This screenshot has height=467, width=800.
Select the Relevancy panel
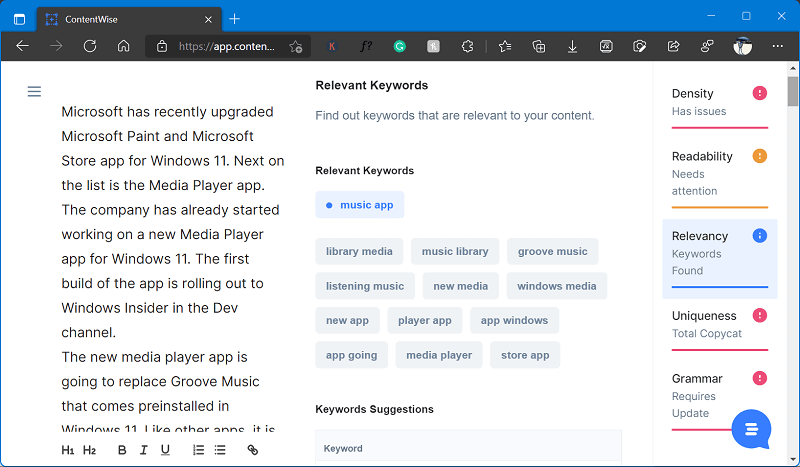pos(719,259)
